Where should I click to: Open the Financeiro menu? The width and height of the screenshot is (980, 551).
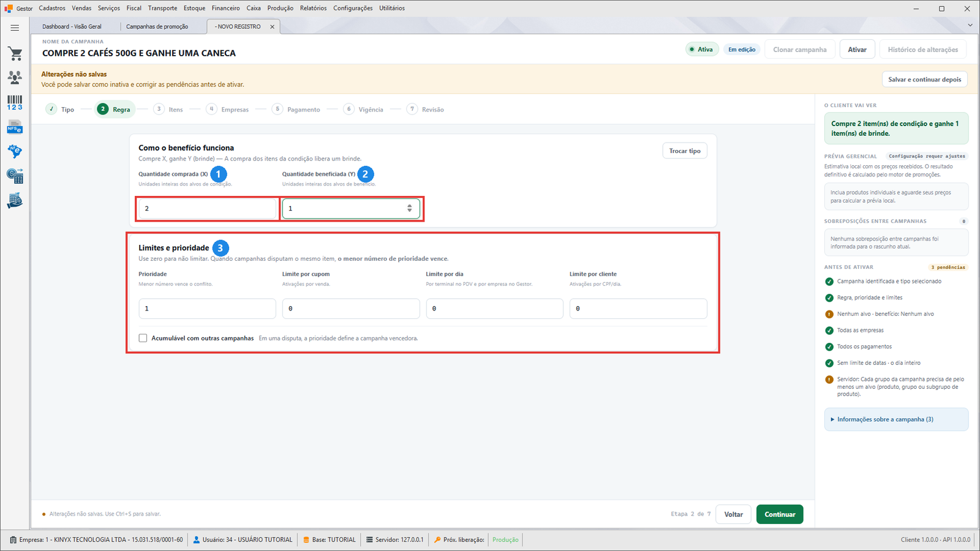tap(226, 8)
